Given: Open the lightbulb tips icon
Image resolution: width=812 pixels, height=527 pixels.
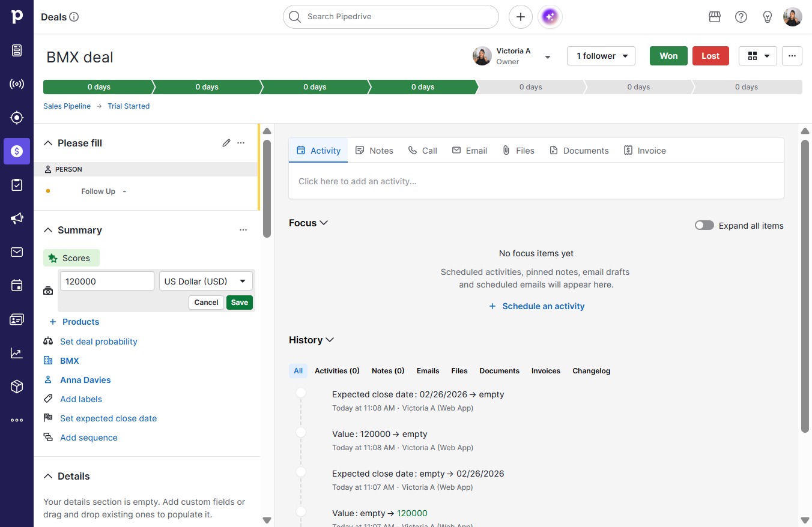Looking at the screenshot, I should point(768,17).
